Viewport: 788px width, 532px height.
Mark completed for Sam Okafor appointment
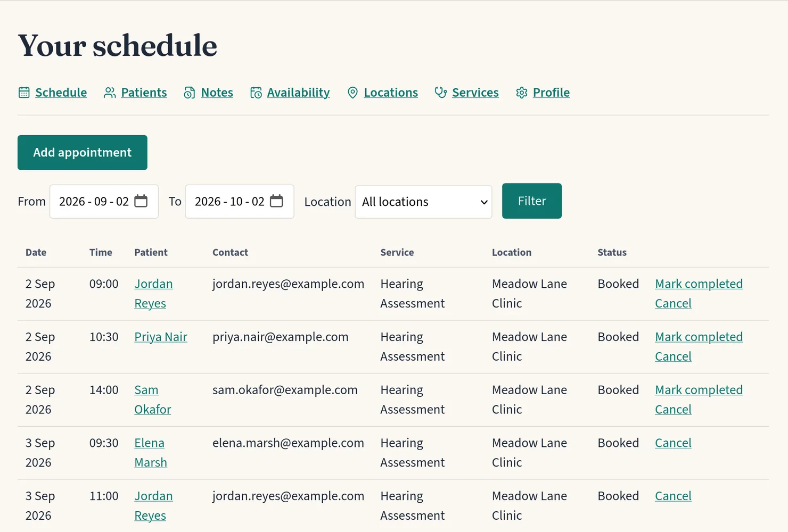pyautogui.click(x=699, y=390)
